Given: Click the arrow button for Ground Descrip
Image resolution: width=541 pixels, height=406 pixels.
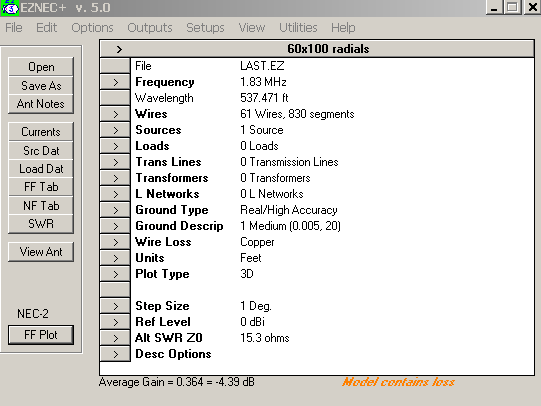Looking at the screenshot, I should (115, 226).
